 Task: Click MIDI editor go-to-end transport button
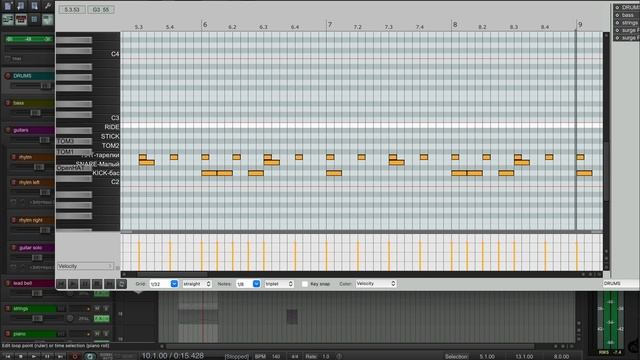point(109,284)
